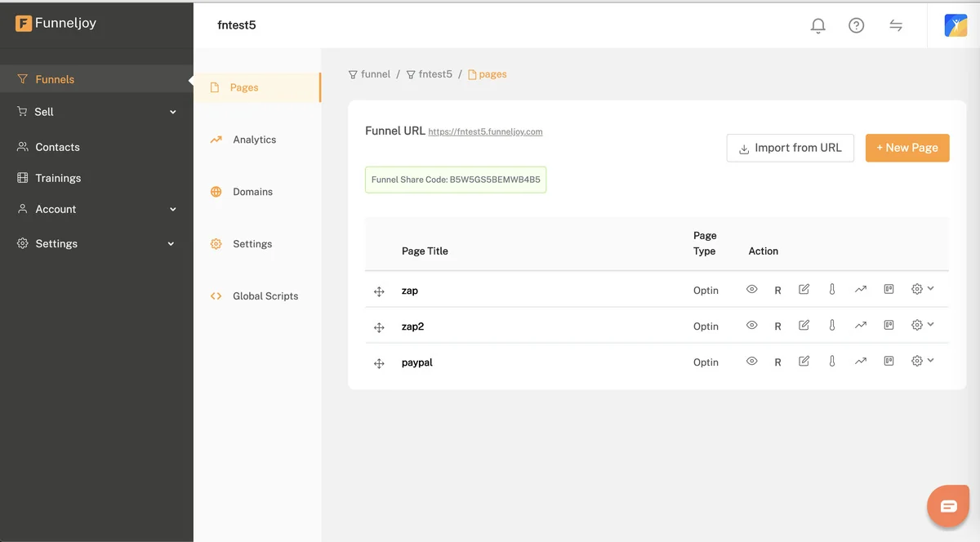This screenshot has height=542, width=980.
Task: Switch to the Analytics tab
Action: pos(254,140)
